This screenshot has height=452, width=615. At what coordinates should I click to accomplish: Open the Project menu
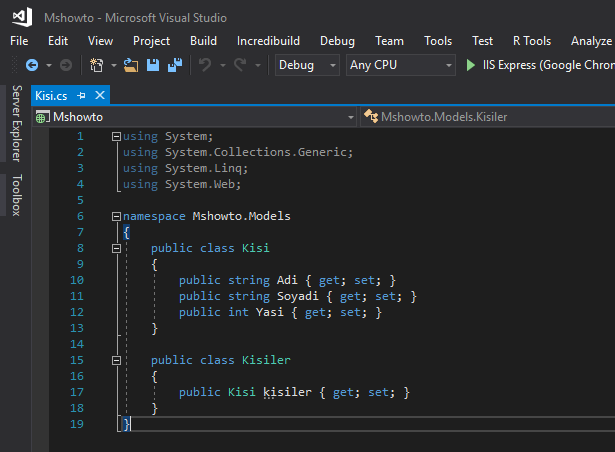pos(151,41)
